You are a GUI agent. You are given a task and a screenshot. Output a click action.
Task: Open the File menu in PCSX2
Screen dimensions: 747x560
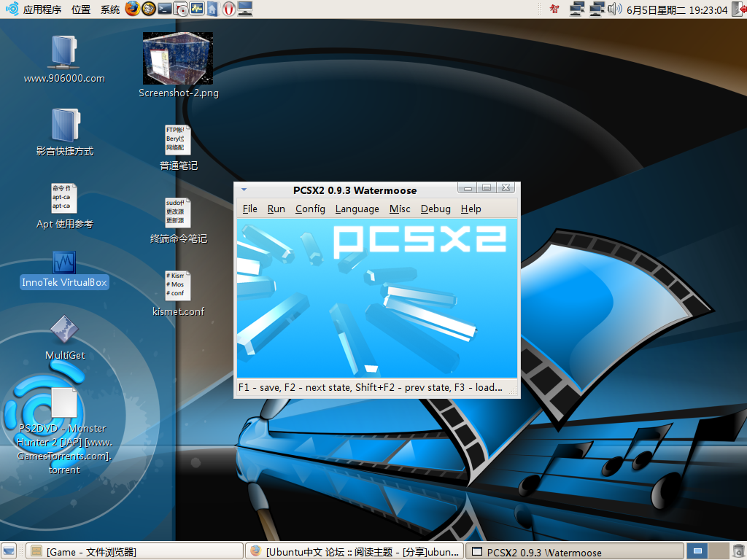click(x=249, y=209)
